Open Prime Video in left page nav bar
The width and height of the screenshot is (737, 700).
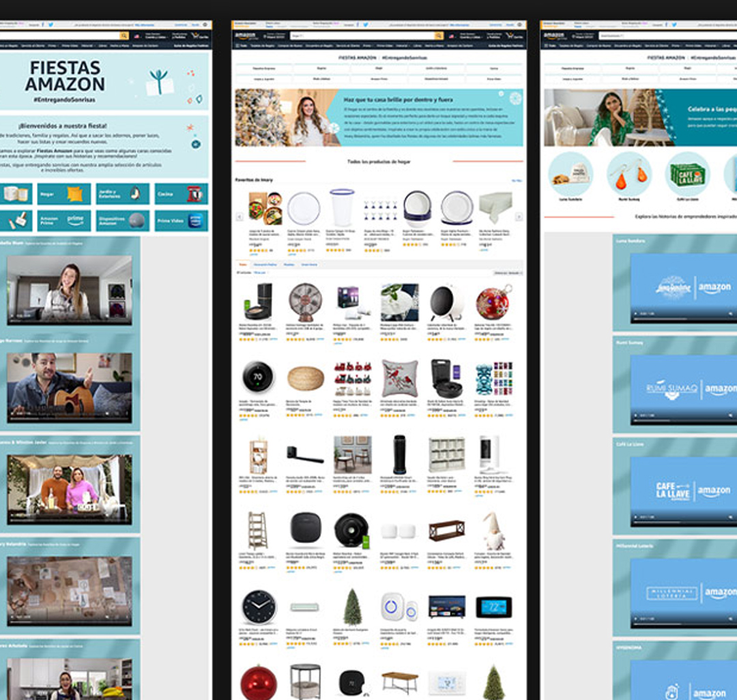(70, 46)
